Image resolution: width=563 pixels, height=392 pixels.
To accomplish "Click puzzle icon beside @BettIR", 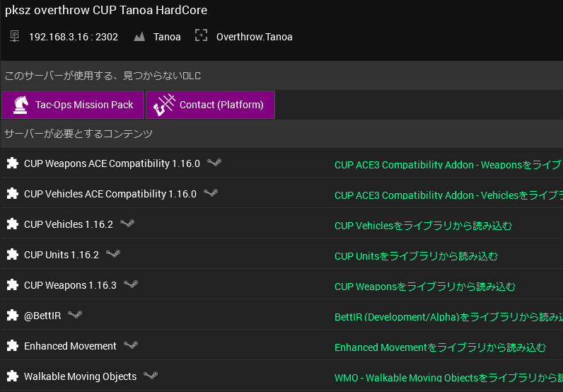I will point(13,315).
